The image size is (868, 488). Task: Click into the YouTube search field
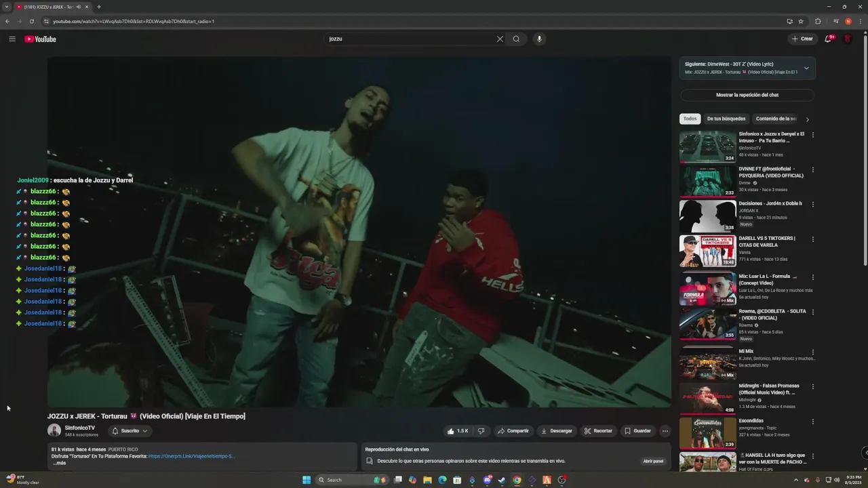point(410,39)
